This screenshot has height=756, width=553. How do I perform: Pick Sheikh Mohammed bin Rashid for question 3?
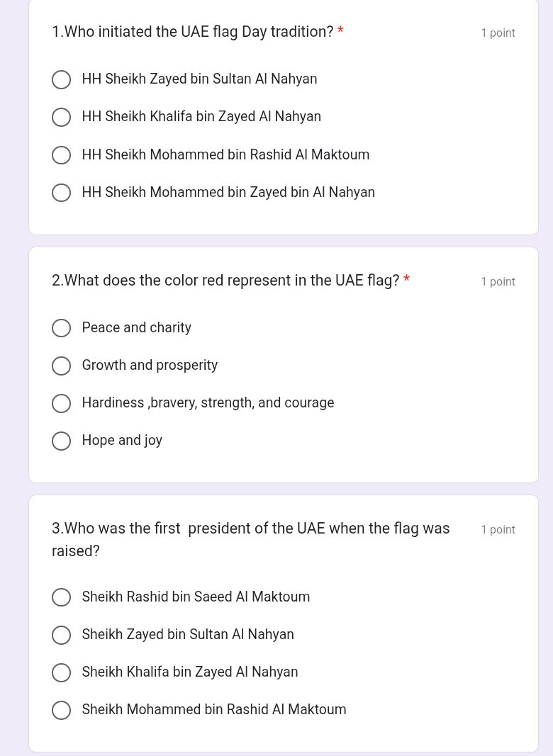click(61, 709)
